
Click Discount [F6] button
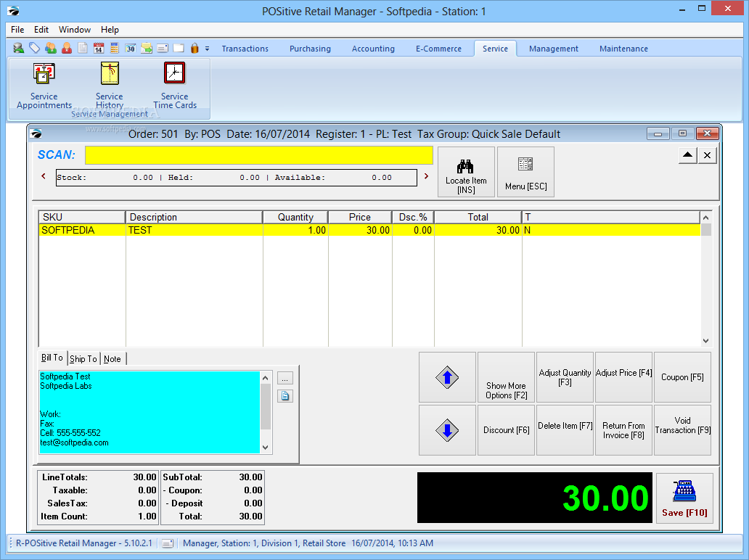coord(507,430)
